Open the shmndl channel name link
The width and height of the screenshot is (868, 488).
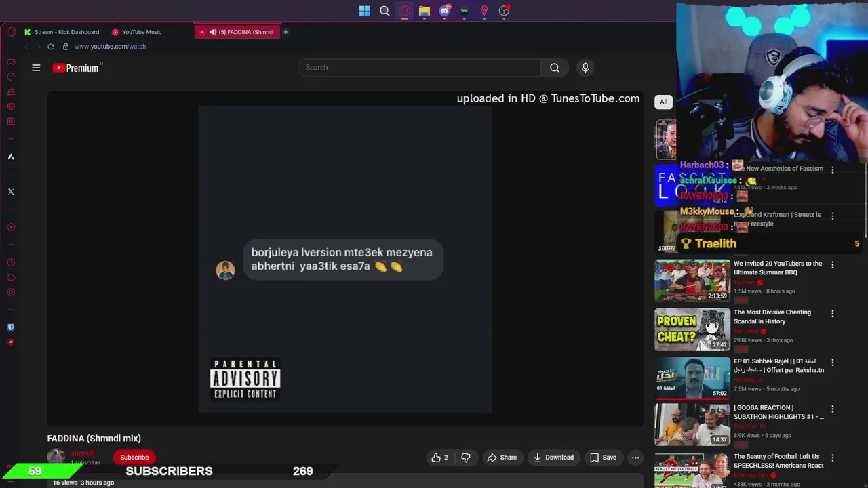[83, 453]
